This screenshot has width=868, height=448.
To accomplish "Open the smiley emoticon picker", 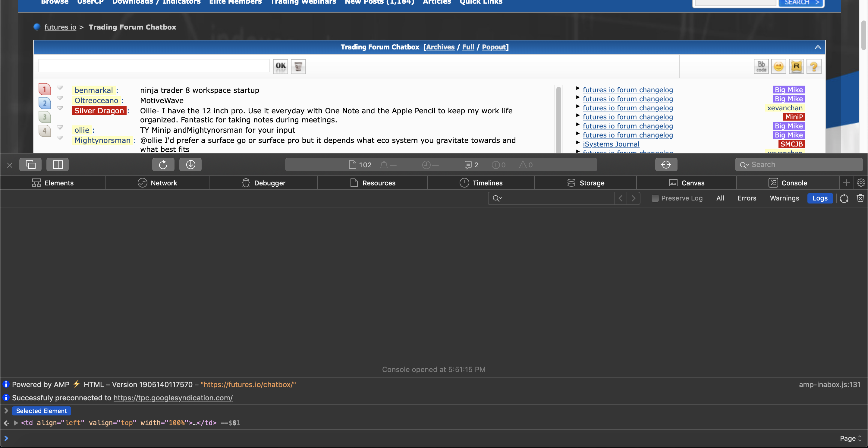I will (x=778, y=66).
